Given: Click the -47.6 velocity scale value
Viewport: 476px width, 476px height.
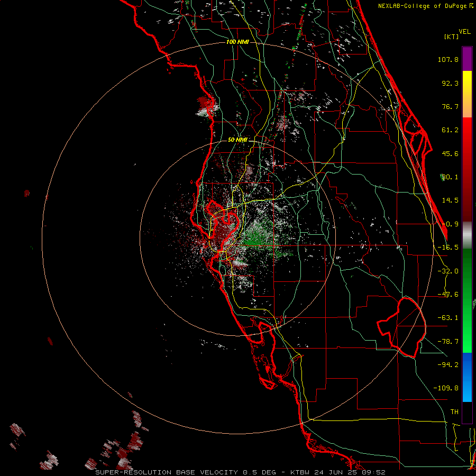Looking at the screenshot, I should coord(448,295).
